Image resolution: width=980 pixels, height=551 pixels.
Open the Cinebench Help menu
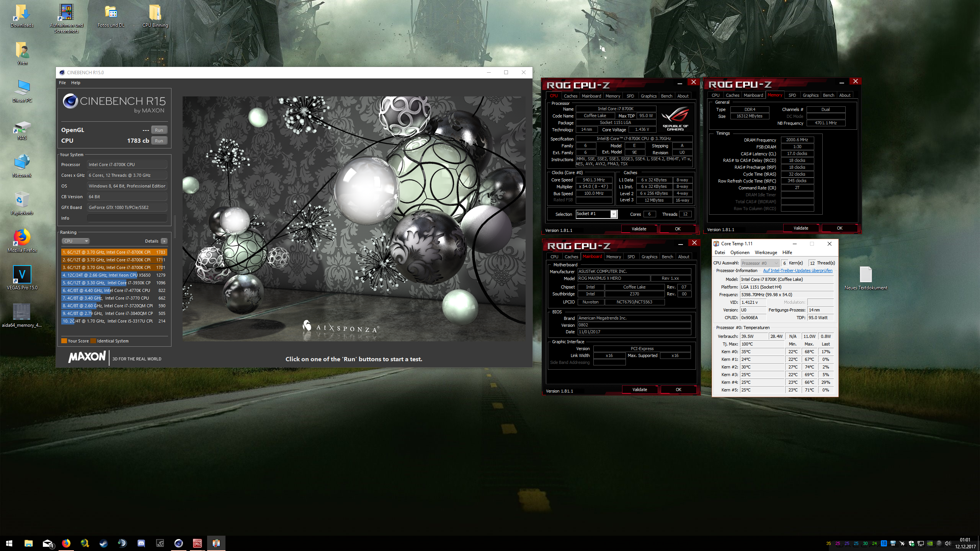coord(75,83)
